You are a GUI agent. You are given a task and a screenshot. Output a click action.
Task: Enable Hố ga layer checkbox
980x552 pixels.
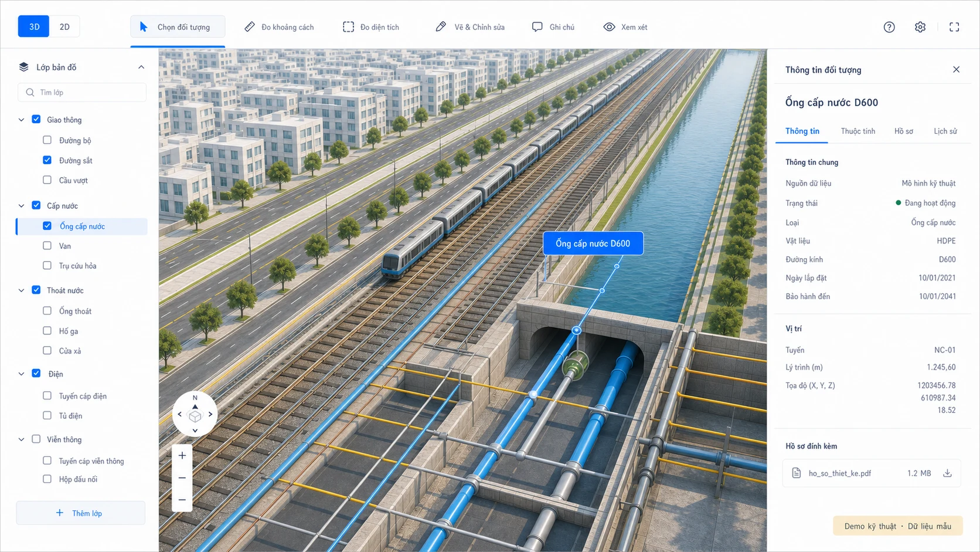point(47,331)
